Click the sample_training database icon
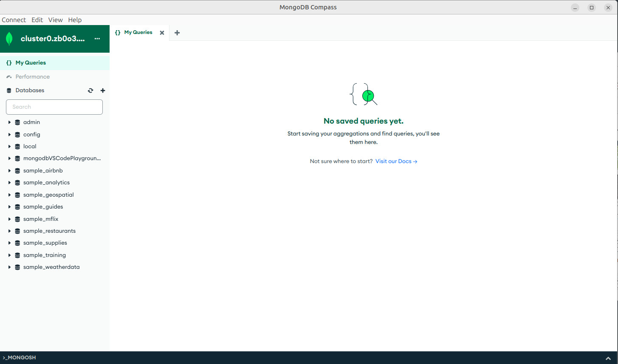Screen dimensions: 618x364 pos(17,255)
